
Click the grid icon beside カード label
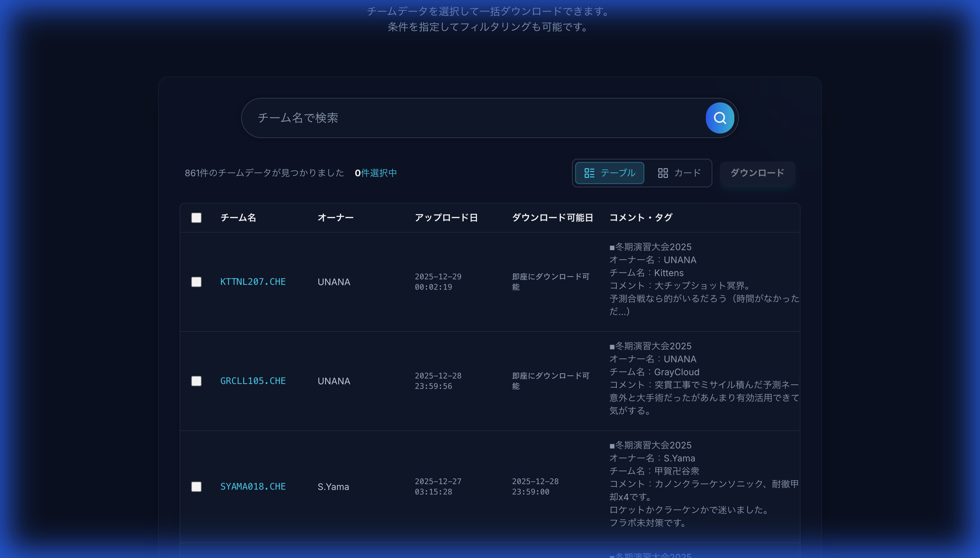663,173
